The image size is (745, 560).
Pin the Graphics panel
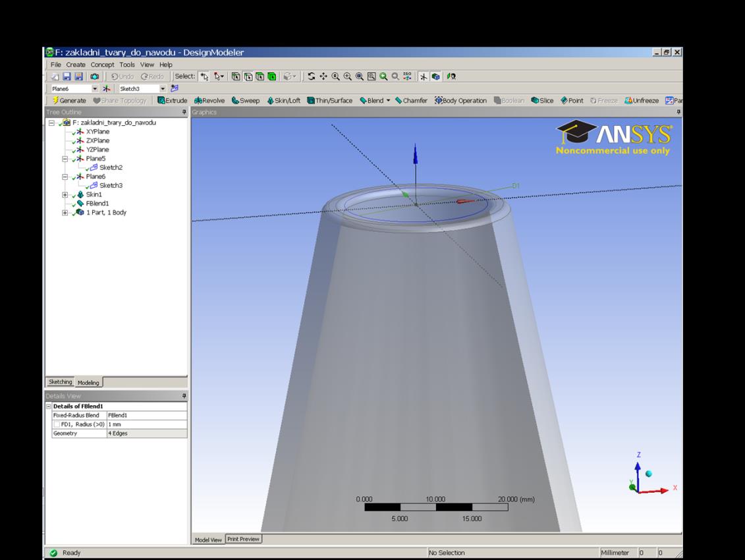(678, 112)
